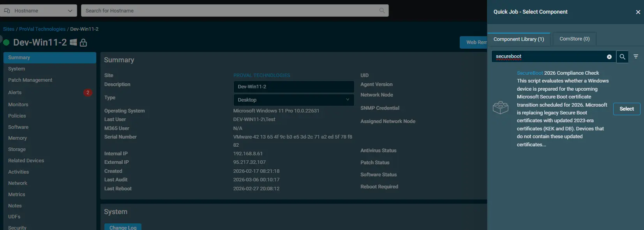Open the Desktop device type dropdown

[293, 100]
